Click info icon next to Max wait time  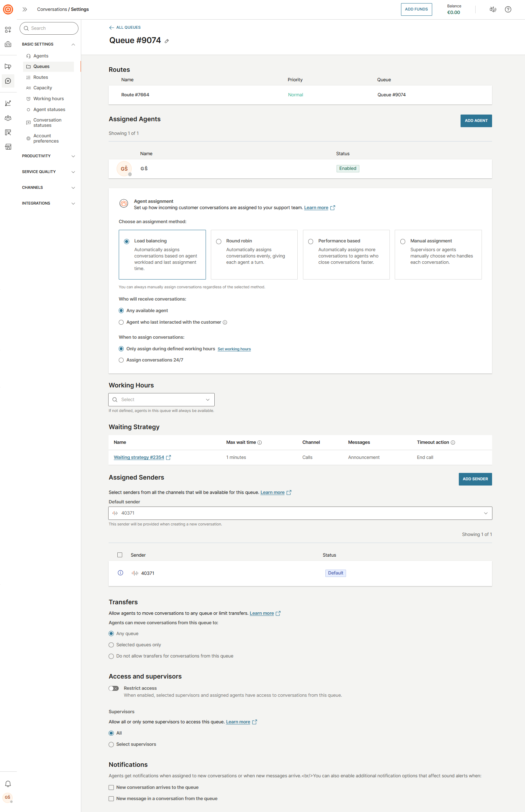coord(260,442)
